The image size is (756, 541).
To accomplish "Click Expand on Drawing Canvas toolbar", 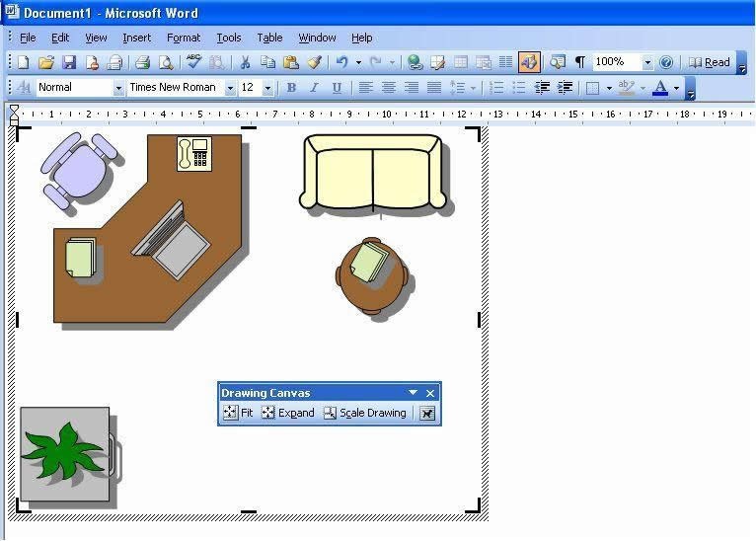I will (x=288, y=413).
